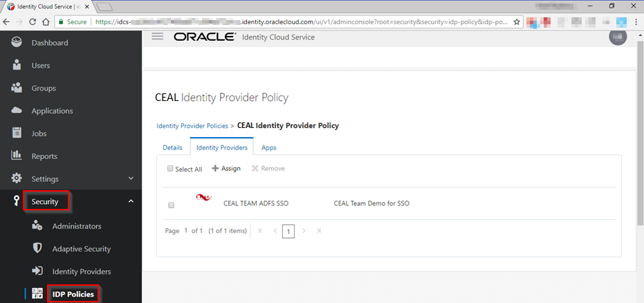Image resolution: width=644 pixels, height=303 pixels.
Task: Check the Select All checkbox
Action: coord(170,168)
